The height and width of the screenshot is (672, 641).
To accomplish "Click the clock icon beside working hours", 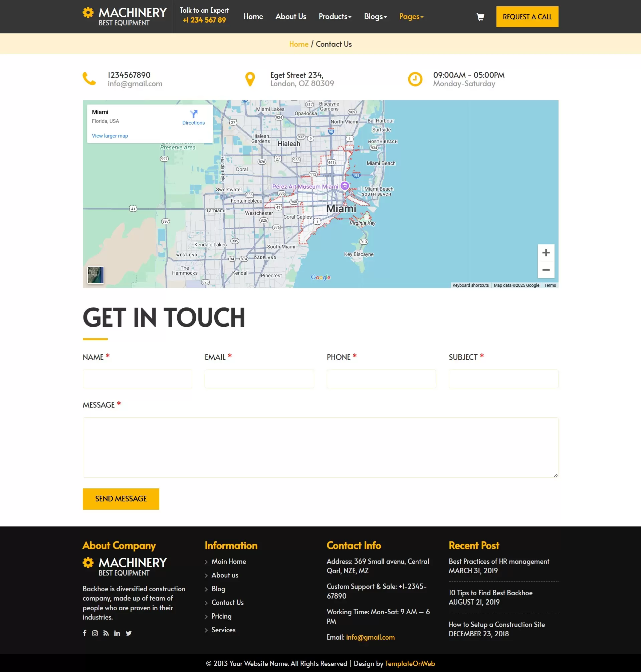I will [x=415, y=79].
